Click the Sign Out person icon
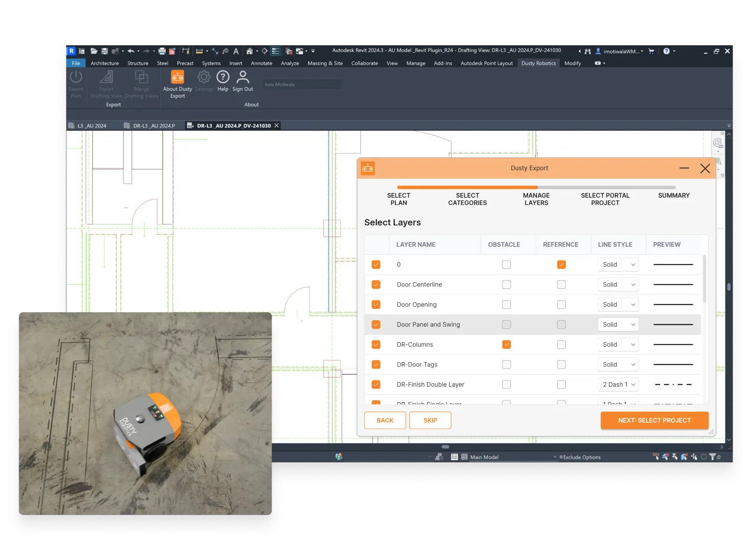This screenshot has width=747, height=560. (243, 77)
